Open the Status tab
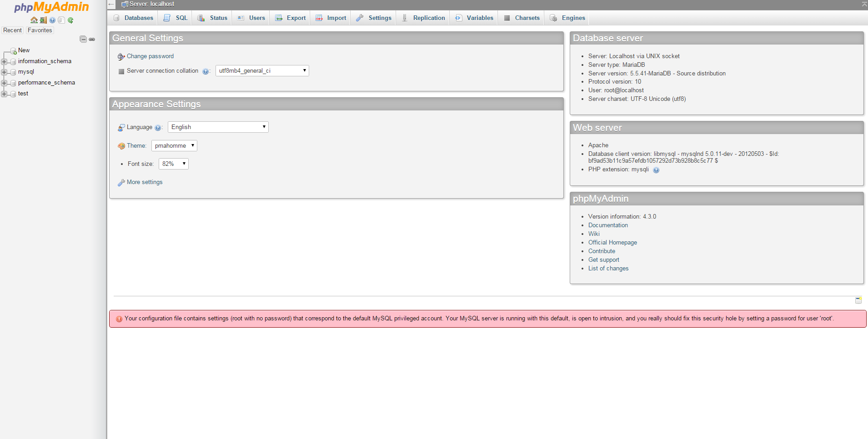868x439 pixels. tap(212, 18)
